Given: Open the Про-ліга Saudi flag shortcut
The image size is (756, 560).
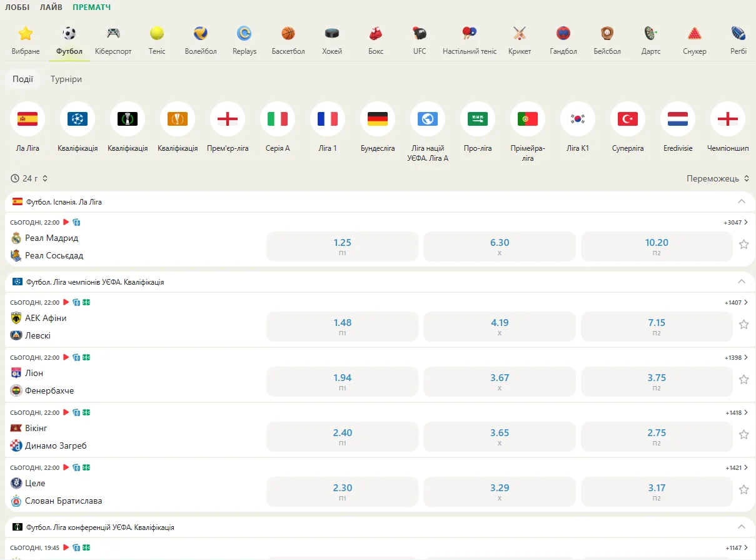Looking at the screenshot, I should [478, 119].
